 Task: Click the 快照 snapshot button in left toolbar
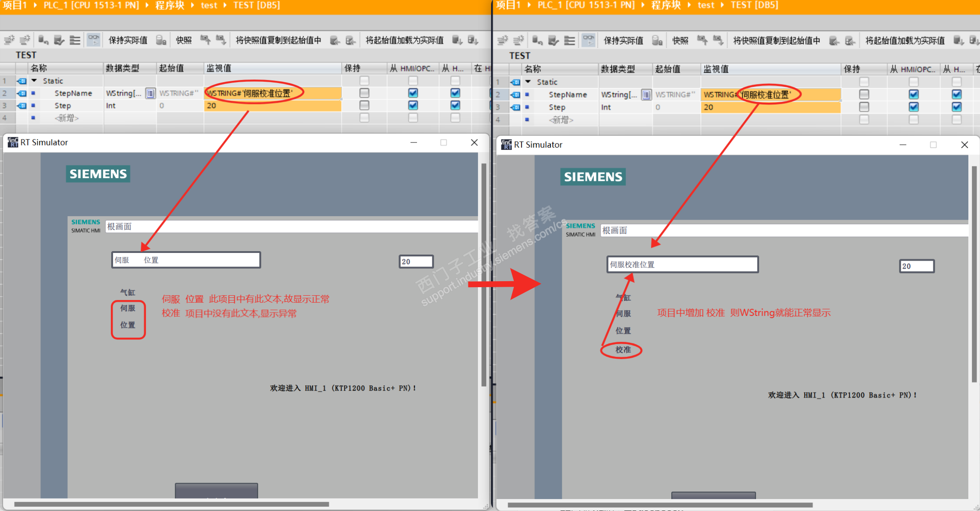coord(184,40)
